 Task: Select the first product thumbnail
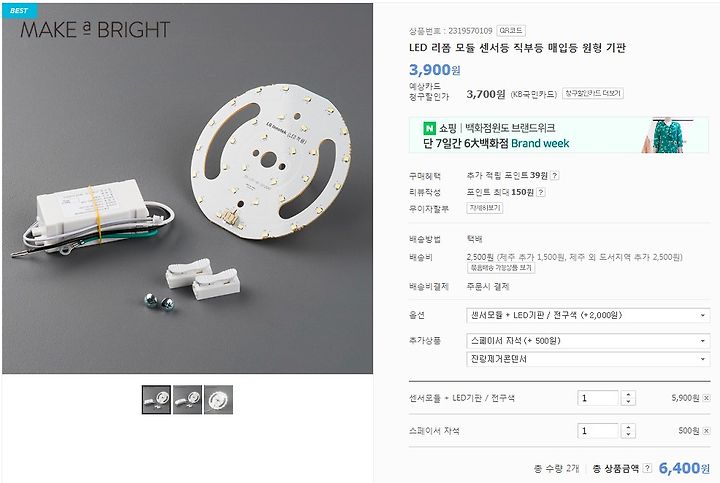(156, 399)
